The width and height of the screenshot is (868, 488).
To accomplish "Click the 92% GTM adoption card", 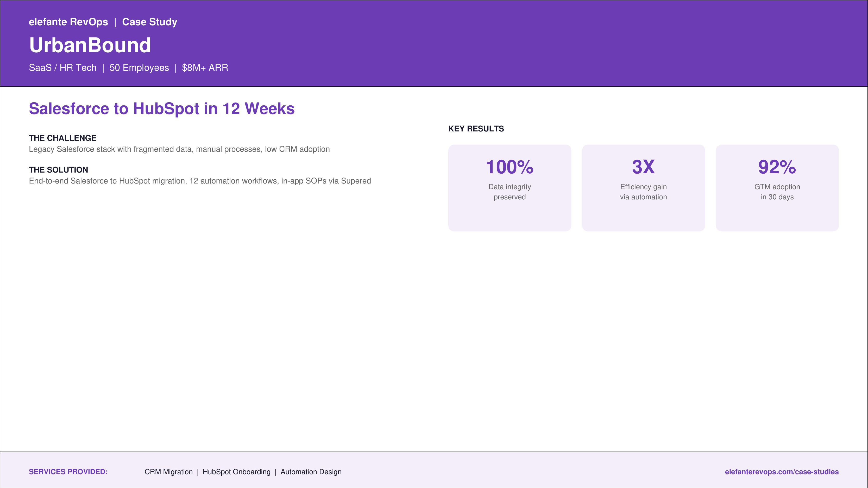I will click(x=777, y=188).
